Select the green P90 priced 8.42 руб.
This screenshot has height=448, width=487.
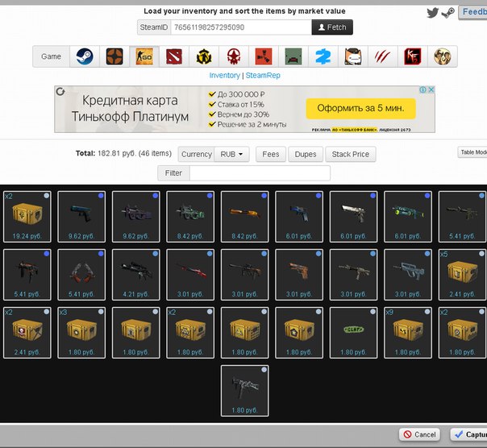(x=190, y=217)
